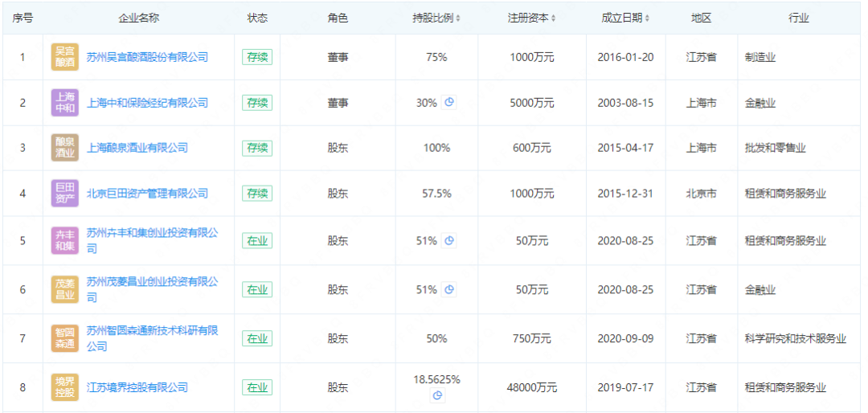Click the 巨田资产 company logo badge
The width and height of the screenshot is (868, 413).
(x=65, y=194)
